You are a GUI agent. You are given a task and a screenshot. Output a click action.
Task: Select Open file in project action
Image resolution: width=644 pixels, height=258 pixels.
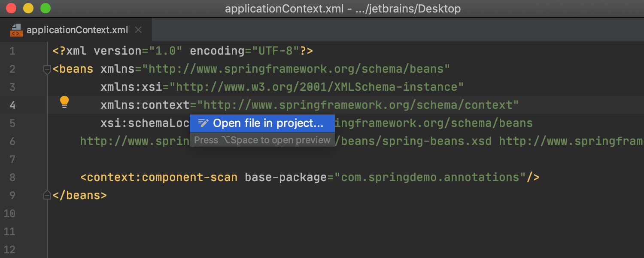pyautogui.click(x=262, y=123)
